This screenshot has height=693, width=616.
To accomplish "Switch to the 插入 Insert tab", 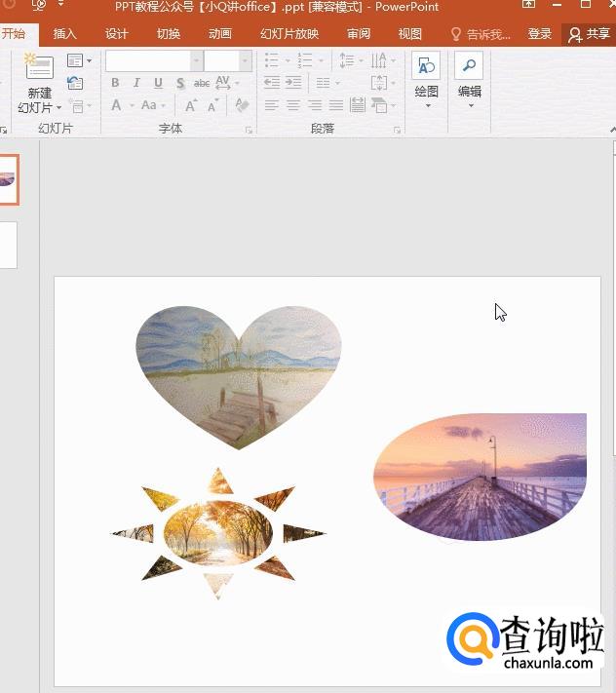I will tap(64, 33).
